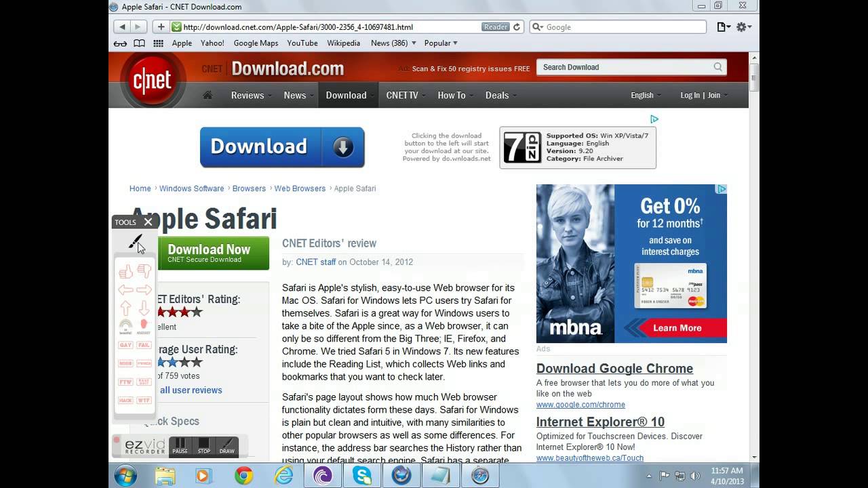Screen dimensions: 868x488
Task: Reload the current page
Action: (x=517, y=27)
